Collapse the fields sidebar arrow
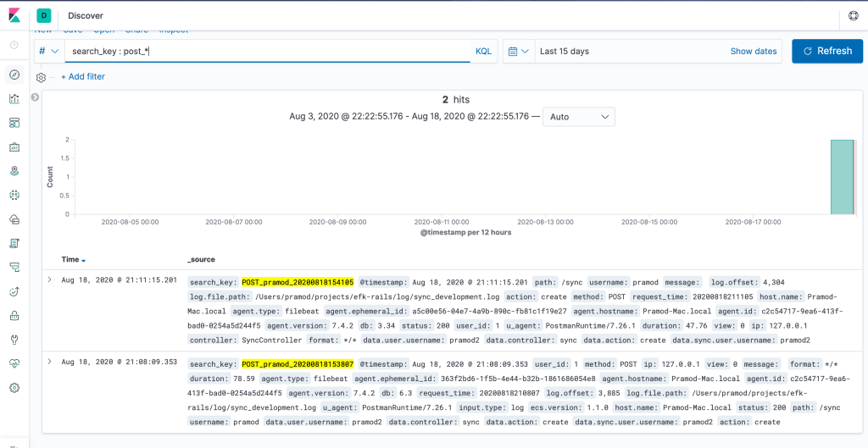 pyautogui.click(x=35, y=97)
